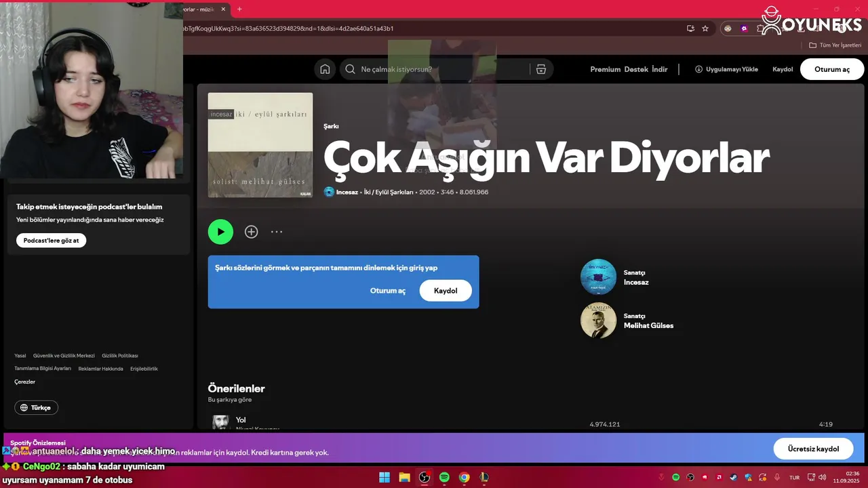868x488 pixels.
Task: Open Incesaz artist card image
Action: tap(598, 277)
